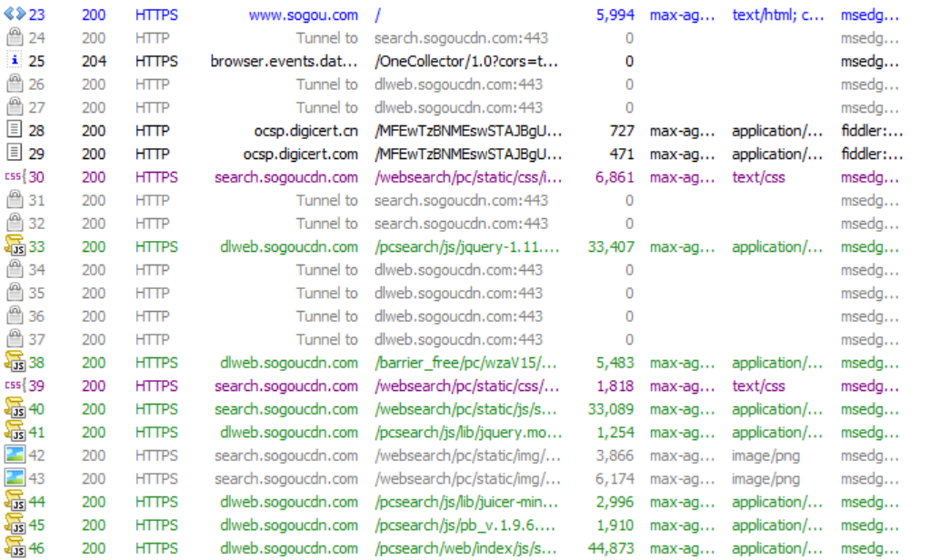Viewport: 930px width, 560px height.
Task: Click body size 6,861
Action: (x=615, y=176)
